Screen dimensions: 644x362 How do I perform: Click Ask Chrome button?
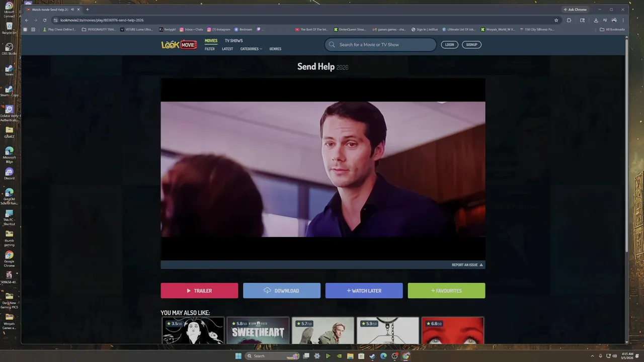tap(575, 10)
